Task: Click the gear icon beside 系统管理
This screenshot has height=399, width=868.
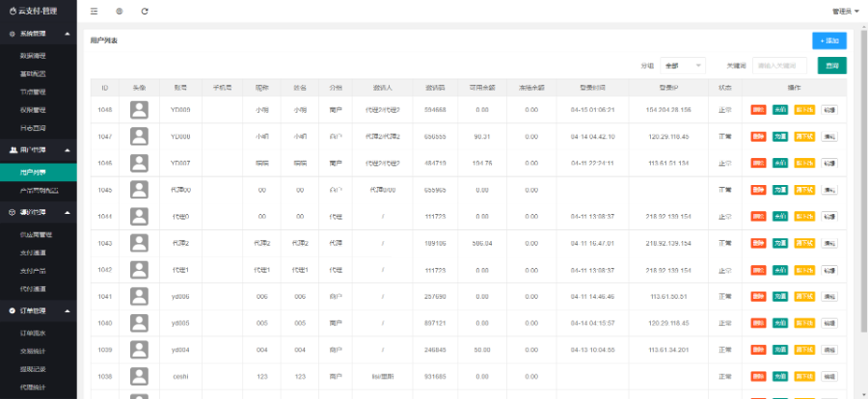Action: click(x=11, y=34)
